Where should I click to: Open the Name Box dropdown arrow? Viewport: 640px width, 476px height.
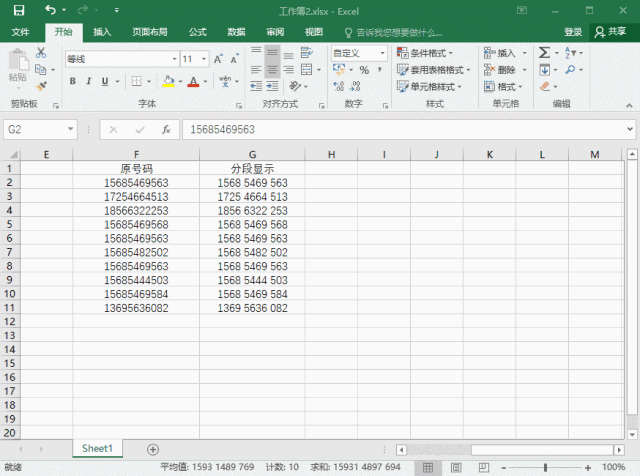(71, 130)
